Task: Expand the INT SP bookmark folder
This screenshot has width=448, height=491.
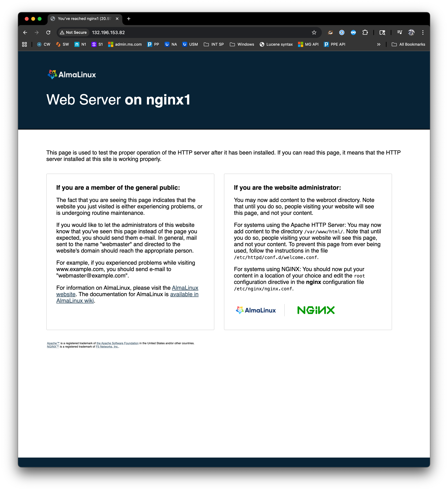Action: click(214, 44)
